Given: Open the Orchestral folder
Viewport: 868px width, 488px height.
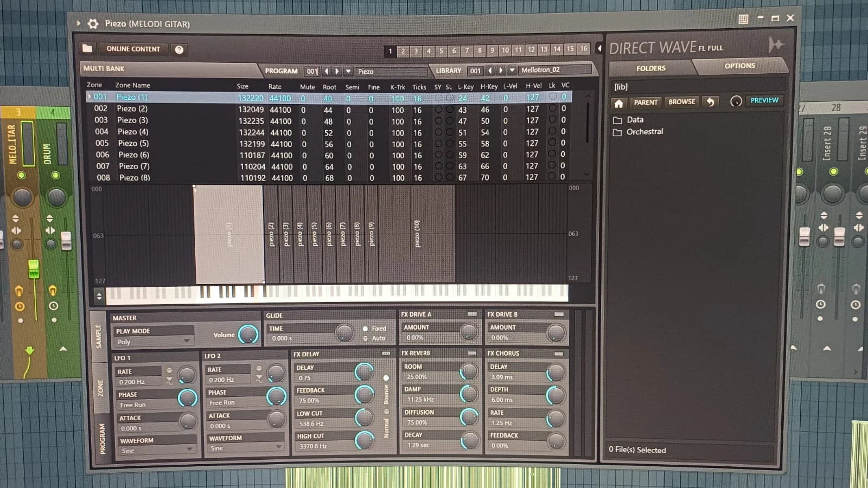Looking at the screenshot, I should coord(638,132).
